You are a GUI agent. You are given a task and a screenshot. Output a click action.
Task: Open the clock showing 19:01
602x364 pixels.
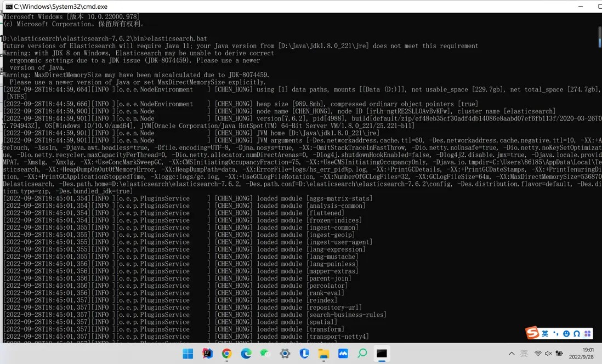click(x=588, y=350)
